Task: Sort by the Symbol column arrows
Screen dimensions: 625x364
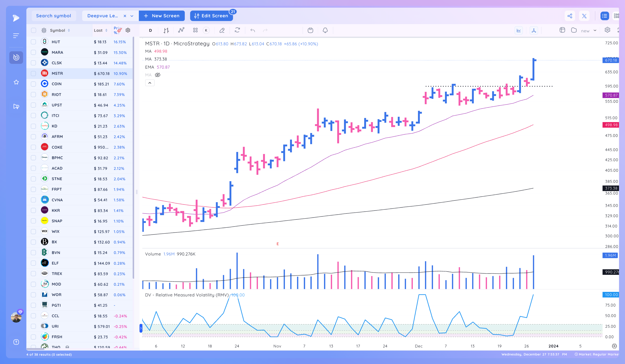Action: (69, 30)
